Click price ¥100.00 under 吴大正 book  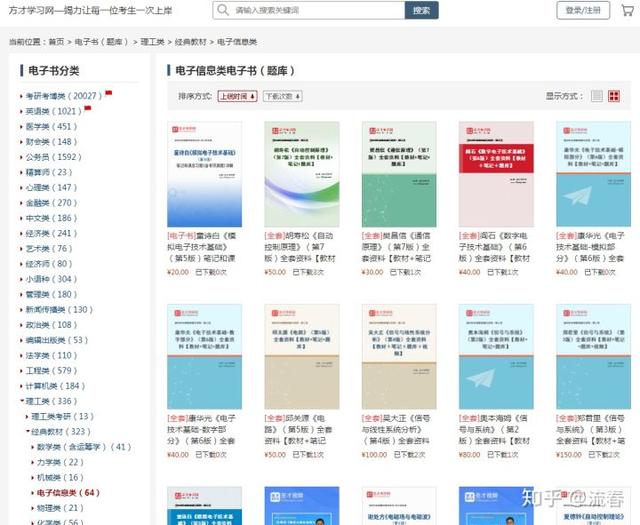click(374, 454)
